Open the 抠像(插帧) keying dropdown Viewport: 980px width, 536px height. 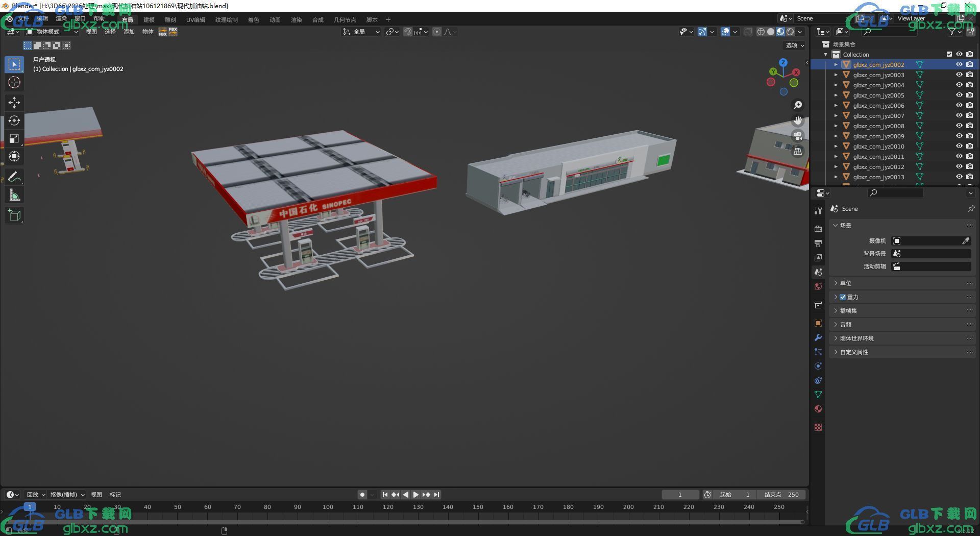(67, 495)
